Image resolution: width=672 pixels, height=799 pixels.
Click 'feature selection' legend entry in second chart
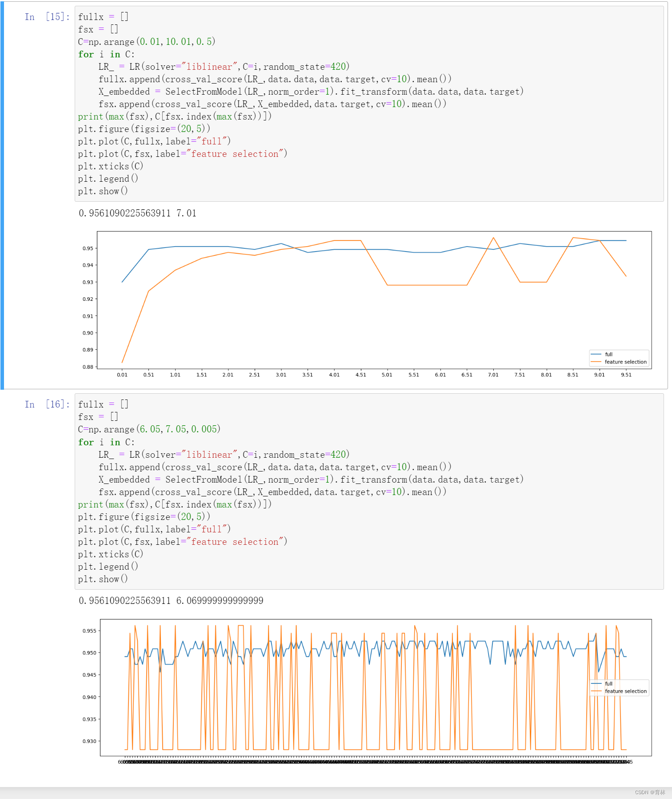point(625,691)
